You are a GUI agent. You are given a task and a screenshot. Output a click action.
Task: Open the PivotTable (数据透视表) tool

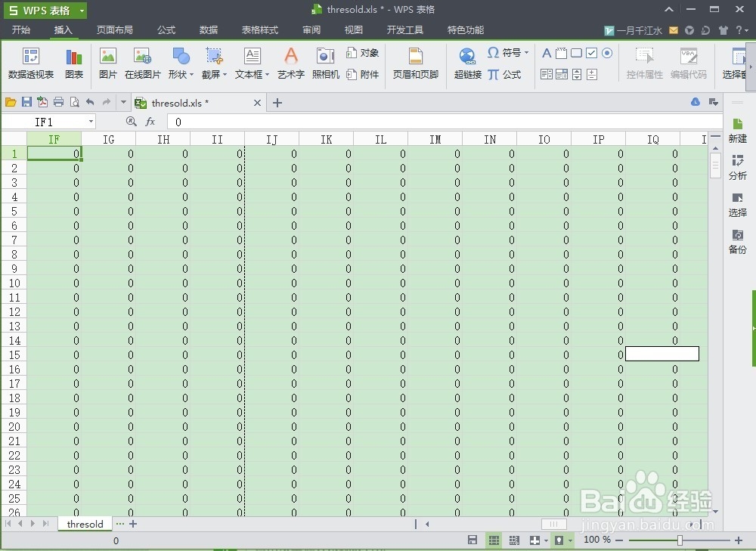tap(31, 63)
